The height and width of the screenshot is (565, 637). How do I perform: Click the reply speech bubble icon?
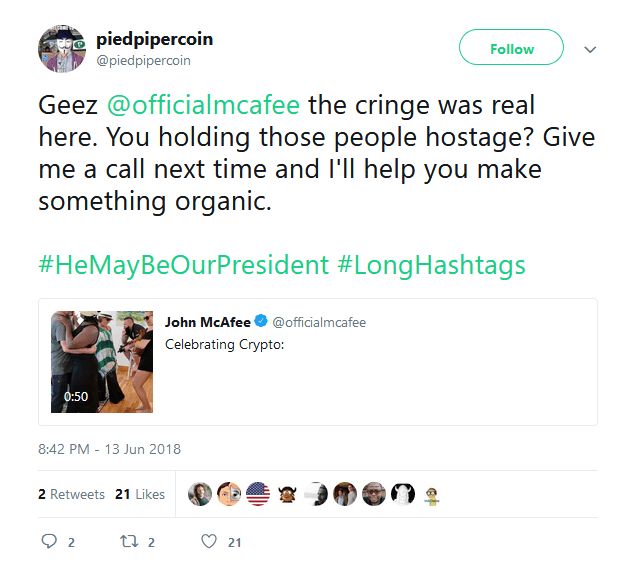click(48, 542)
